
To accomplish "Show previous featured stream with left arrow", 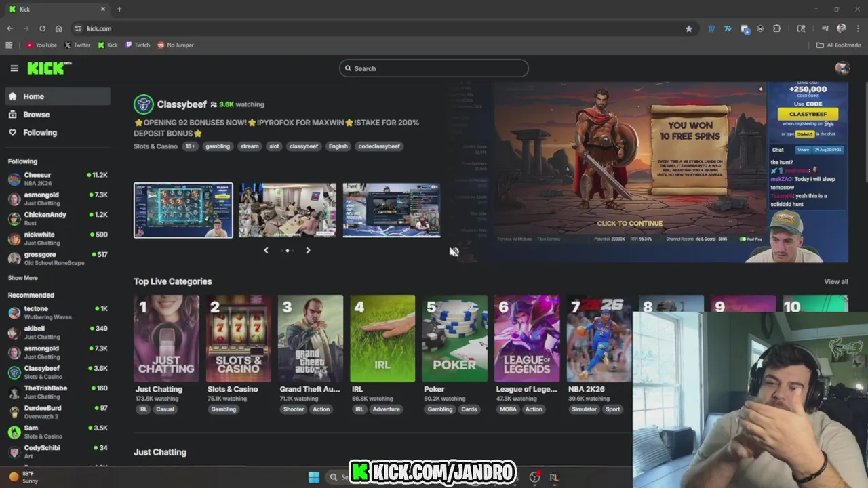I will (x=266, y=251).
